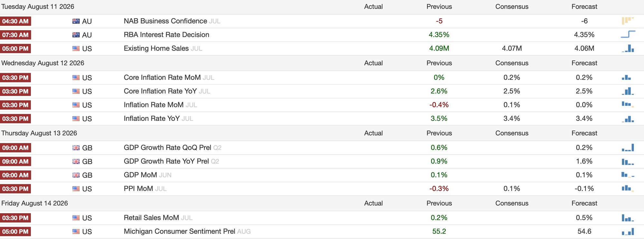644x239 pixels.
Task: Open the Inflation Rate YoY chart icon
Action: click(628, 119)
